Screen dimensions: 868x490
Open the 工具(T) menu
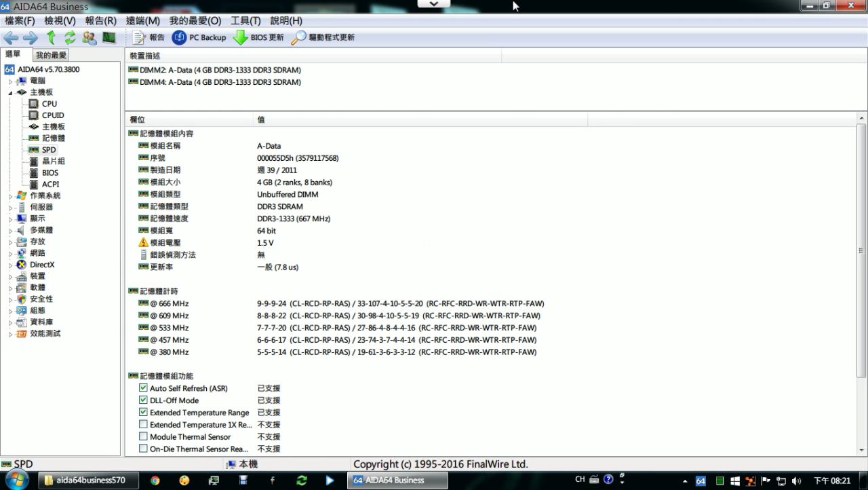(x=245, y=21)
